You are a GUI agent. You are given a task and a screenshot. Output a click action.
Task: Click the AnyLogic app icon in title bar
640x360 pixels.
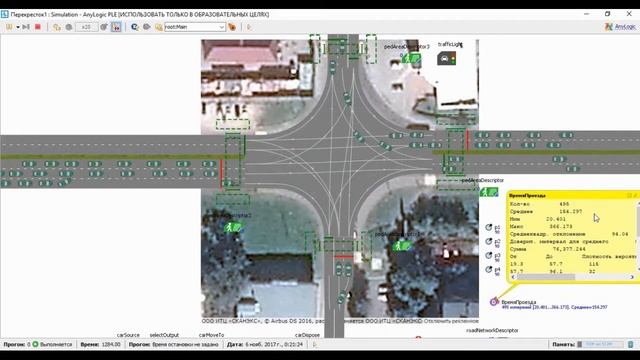tap(4, 14)
